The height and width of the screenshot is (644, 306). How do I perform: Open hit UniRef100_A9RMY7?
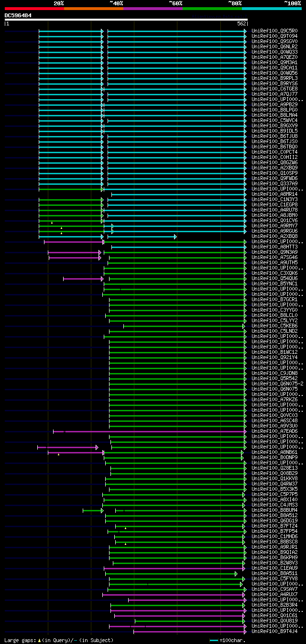pyautogui.click(x=274, y=226)
